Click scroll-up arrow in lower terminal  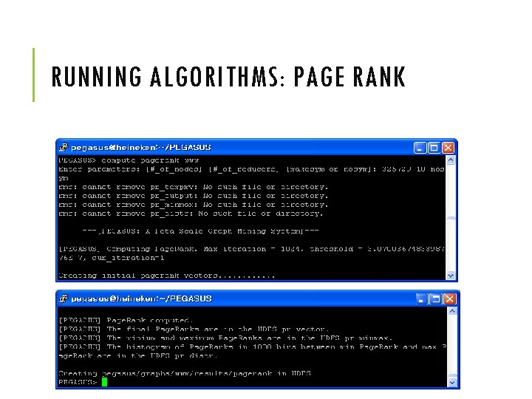coord(452,311)
